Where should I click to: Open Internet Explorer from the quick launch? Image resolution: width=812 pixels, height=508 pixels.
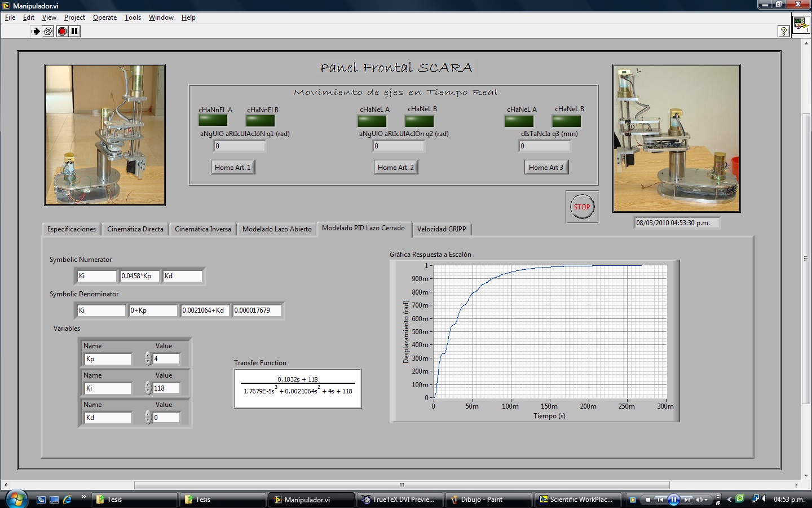point(68,500)
